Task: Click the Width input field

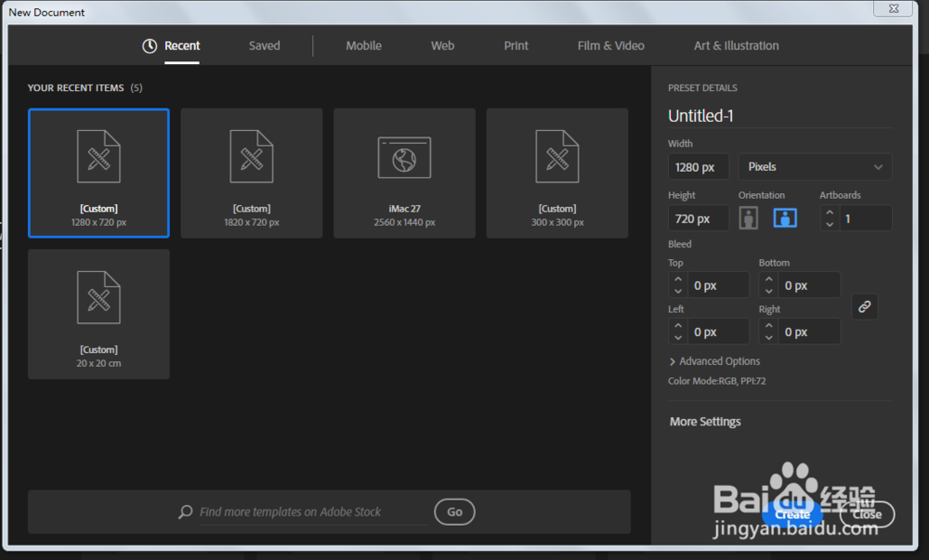Action: tap(699, 167)
